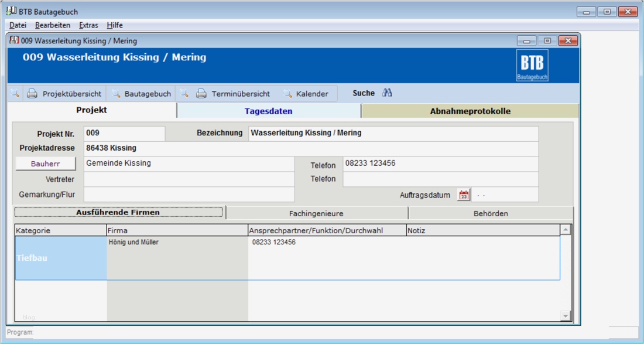644x344 pixels.
Task: Click the firms table scroll-down arrow
Action: point(566,316)
